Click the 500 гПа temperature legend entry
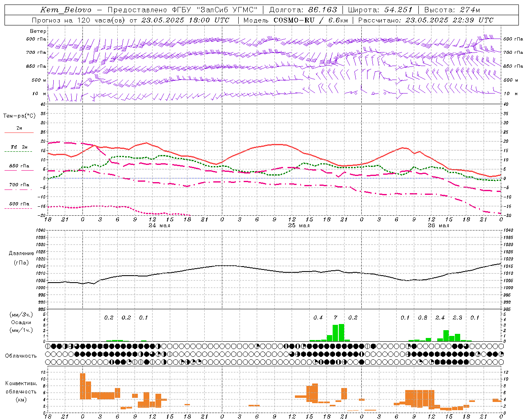The height and width of the screenshot is (420, 525). tap(19, 204)
